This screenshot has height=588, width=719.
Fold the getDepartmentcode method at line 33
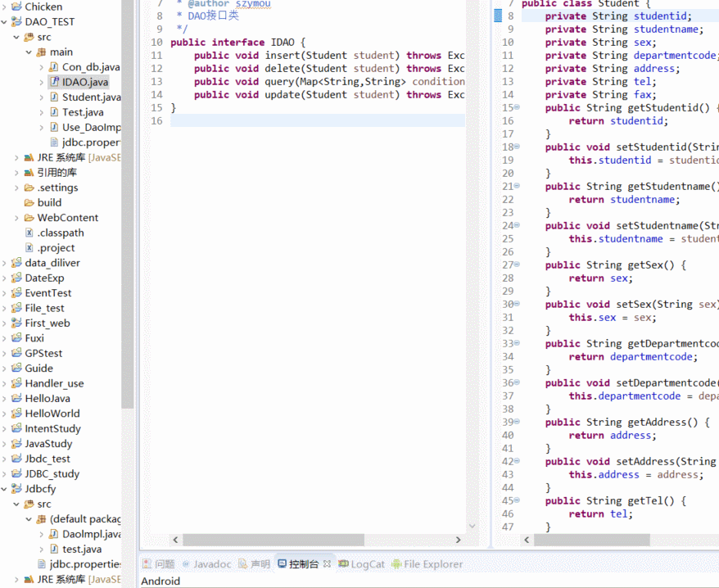click(518, 343)
